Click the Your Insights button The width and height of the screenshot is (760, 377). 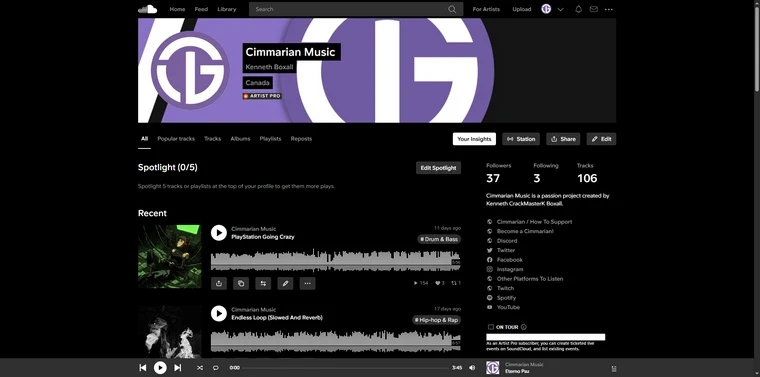(474, 139)
